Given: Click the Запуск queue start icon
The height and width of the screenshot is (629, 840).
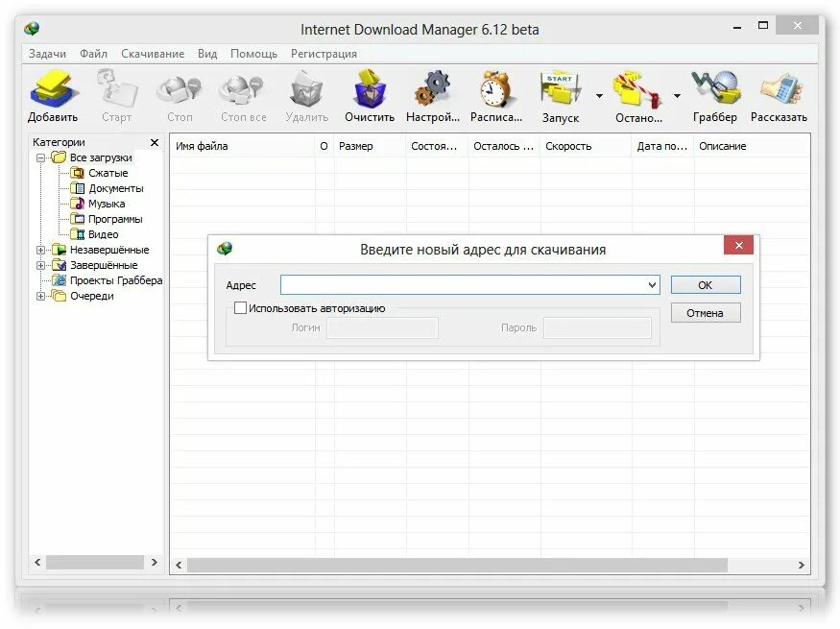Looking at the screenshot, I should (561, 88).
